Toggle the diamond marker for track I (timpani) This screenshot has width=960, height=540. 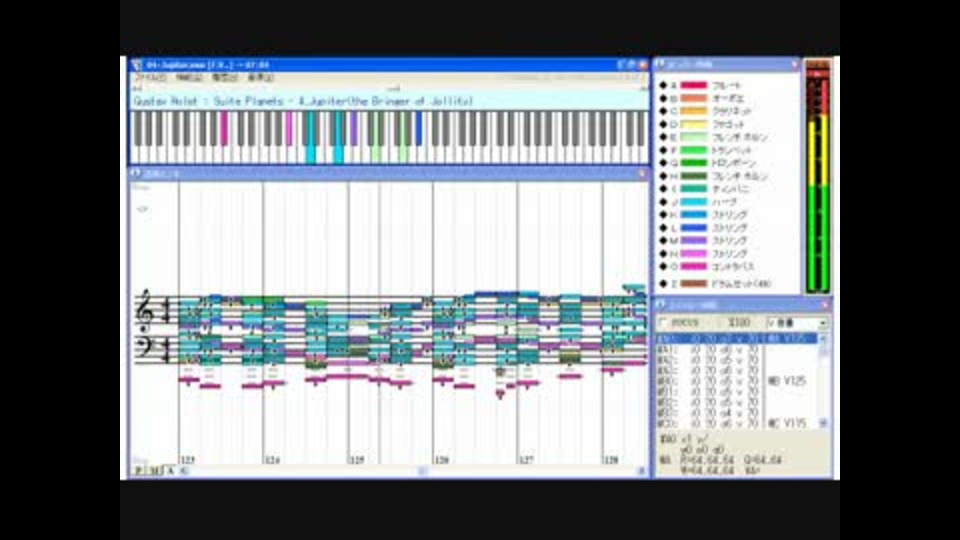(663, 189)
